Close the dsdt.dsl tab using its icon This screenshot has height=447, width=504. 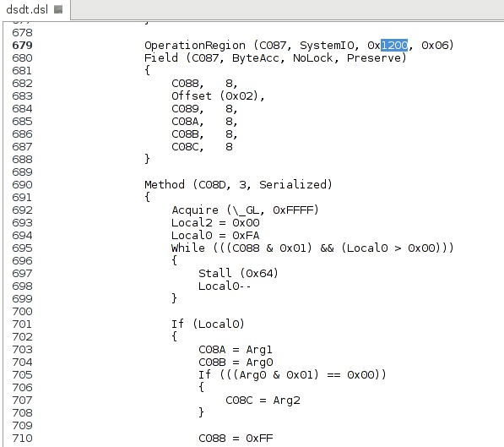[x=58, y=9]
